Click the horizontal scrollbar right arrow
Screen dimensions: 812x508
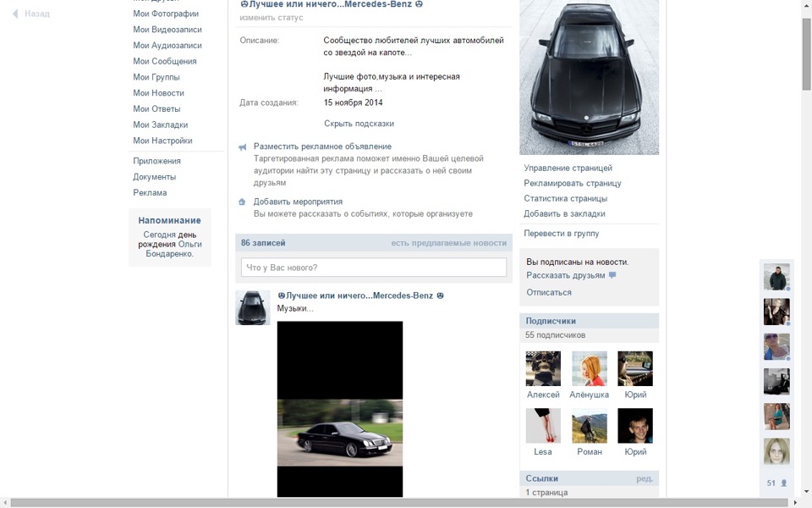tap(797, 503)
